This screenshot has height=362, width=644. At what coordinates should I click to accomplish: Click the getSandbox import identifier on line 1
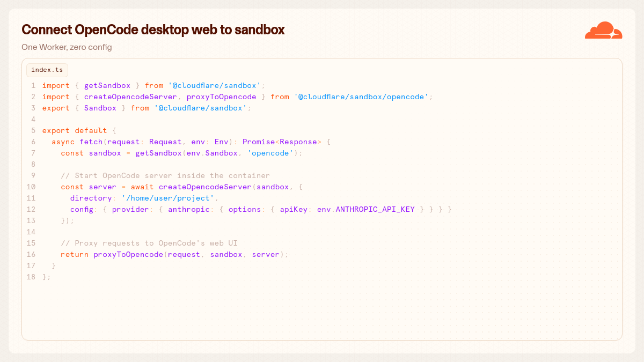pos(107,85)
